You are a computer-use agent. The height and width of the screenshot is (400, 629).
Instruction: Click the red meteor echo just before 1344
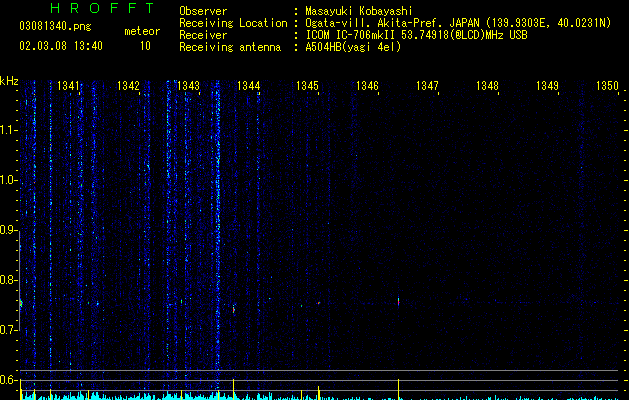[233, 309]
